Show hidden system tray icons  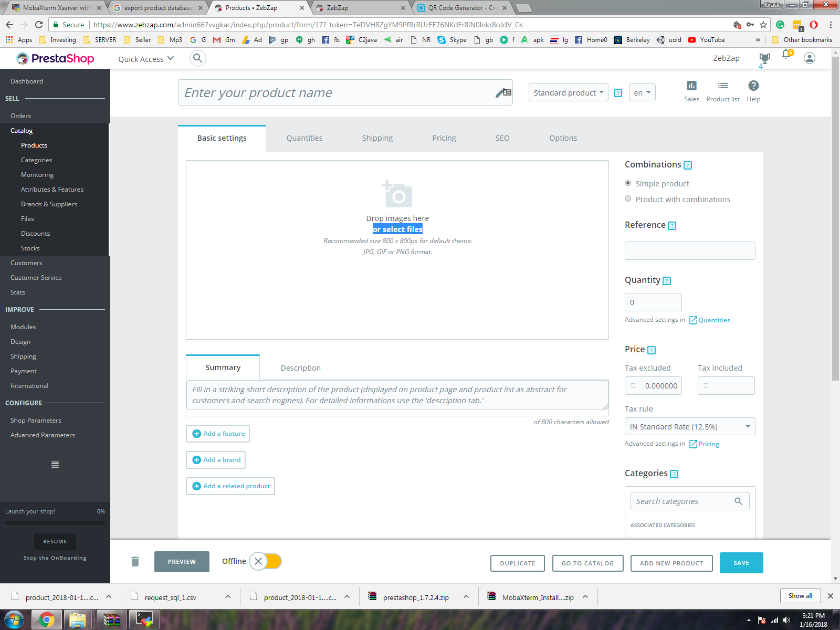(749, 620)
